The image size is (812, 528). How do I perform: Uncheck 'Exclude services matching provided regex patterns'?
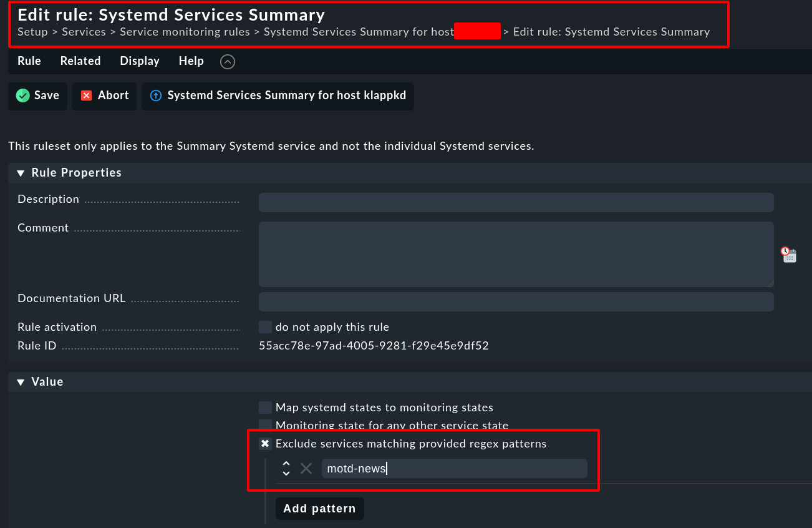point(266,444)
